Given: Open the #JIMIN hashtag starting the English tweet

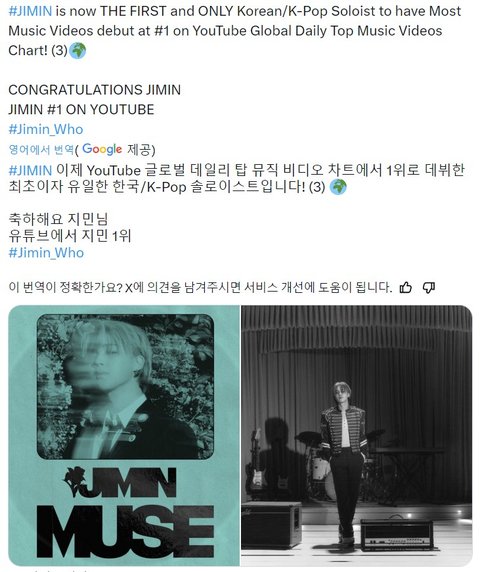Looking at the screenshot, I should [30, 11].
